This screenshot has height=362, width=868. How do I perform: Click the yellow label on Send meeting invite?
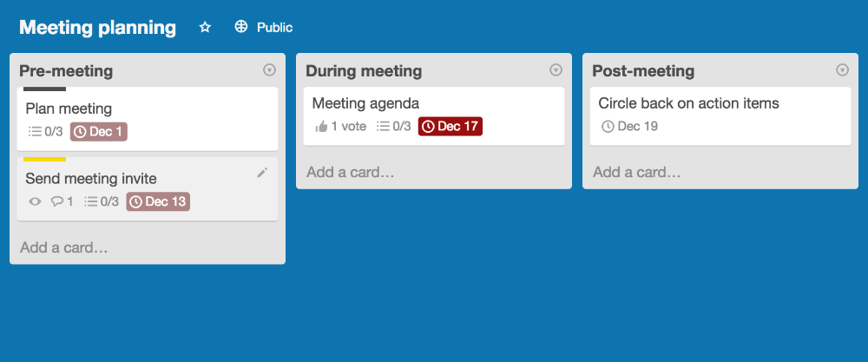click(x=44, y=160)
